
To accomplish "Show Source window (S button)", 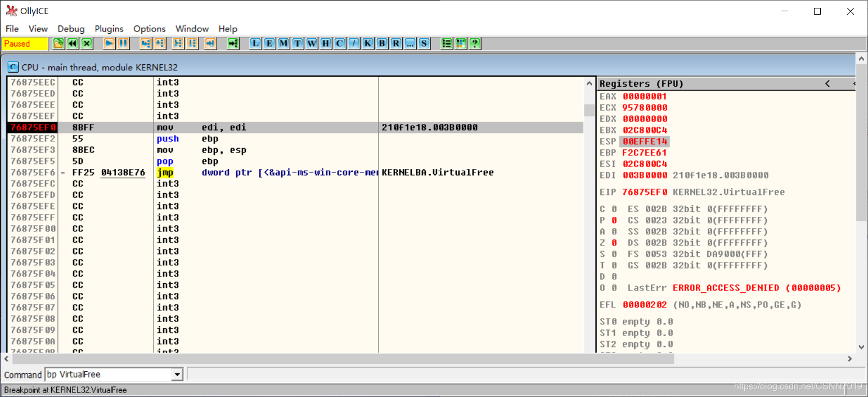I will (424, 43).
